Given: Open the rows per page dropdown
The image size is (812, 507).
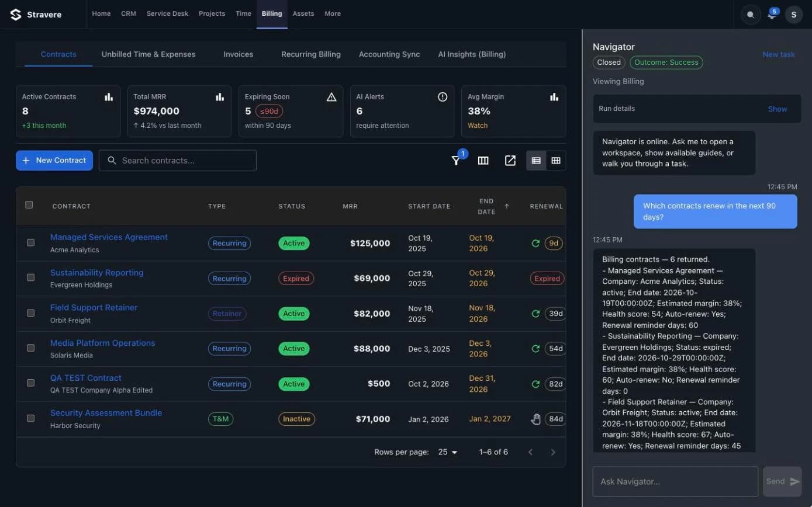Looking at the screenshot, I should [x=448, y=452].
